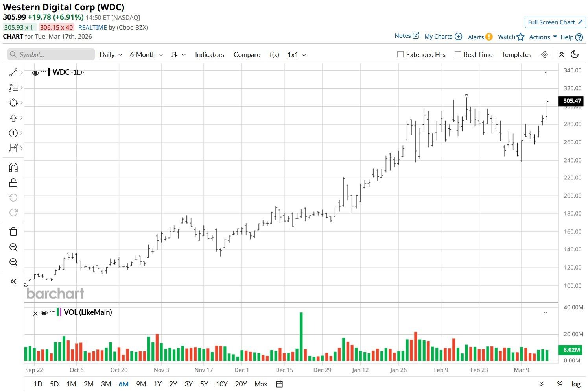Open the Actions dropdown
This screenshot has width=588, height=392.
543,37
